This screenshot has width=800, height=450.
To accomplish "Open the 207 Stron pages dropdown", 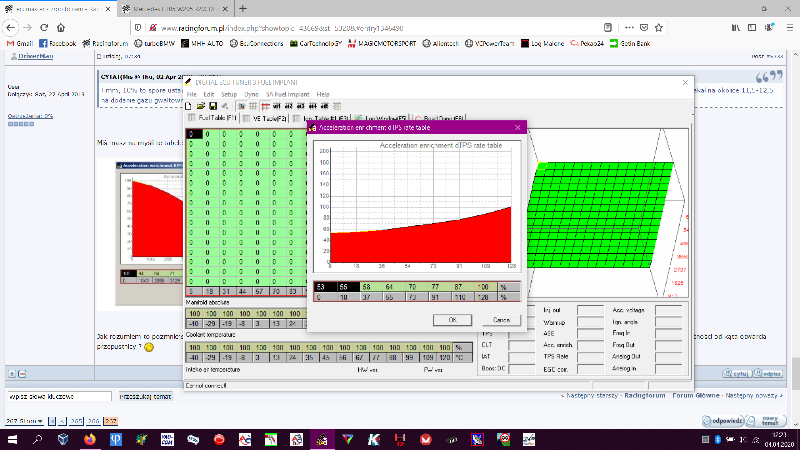I will [x=24, y=421].
